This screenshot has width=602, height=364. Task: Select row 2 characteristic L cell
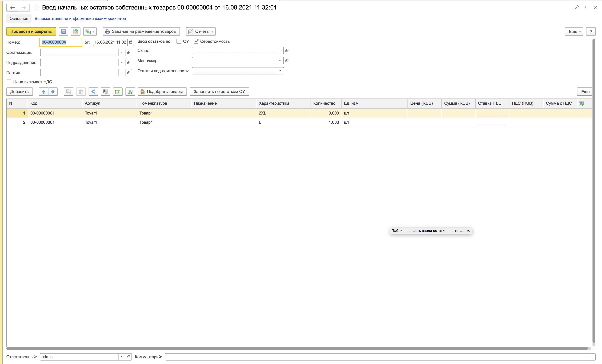point(283,122)
